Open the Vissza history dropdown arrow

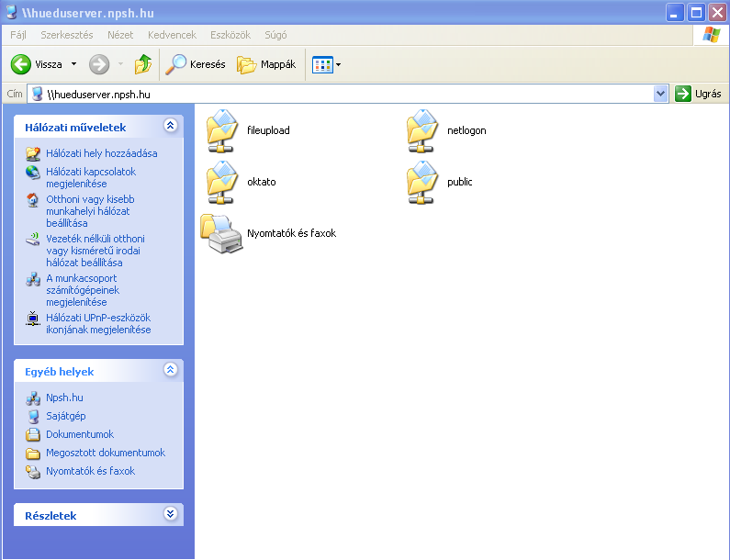(73, 64)
